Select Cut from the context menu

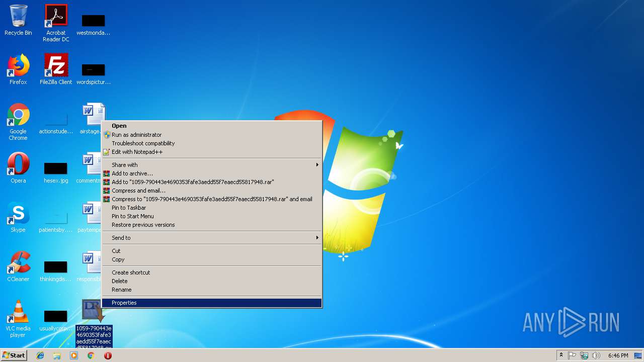click(x=212, y=251)
